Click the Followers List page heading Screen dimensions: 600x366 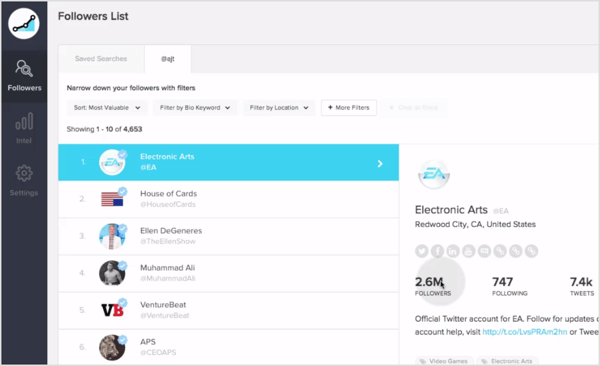93,16
